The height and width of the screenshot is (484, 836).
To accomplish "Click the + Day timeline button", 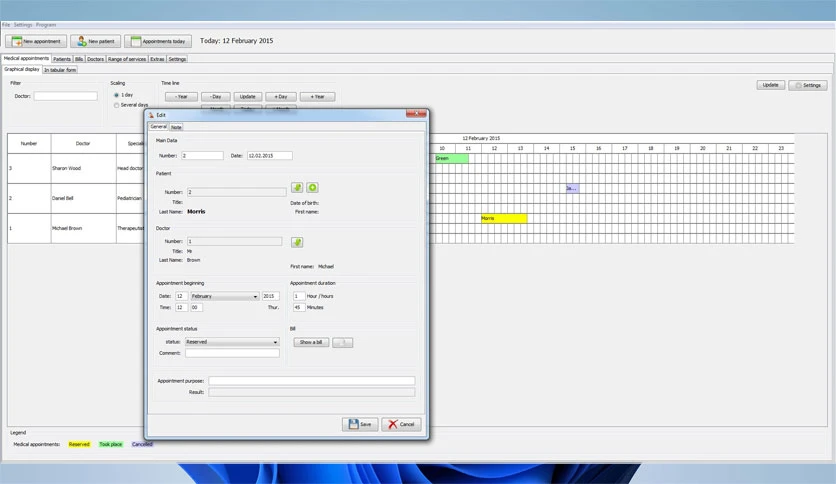I will click(x=281, y=96).
